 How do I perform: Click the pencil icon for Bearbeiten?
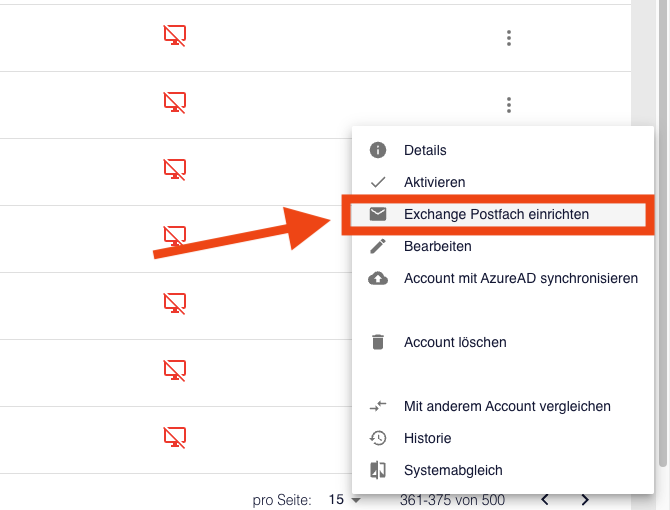click(378, 246)
